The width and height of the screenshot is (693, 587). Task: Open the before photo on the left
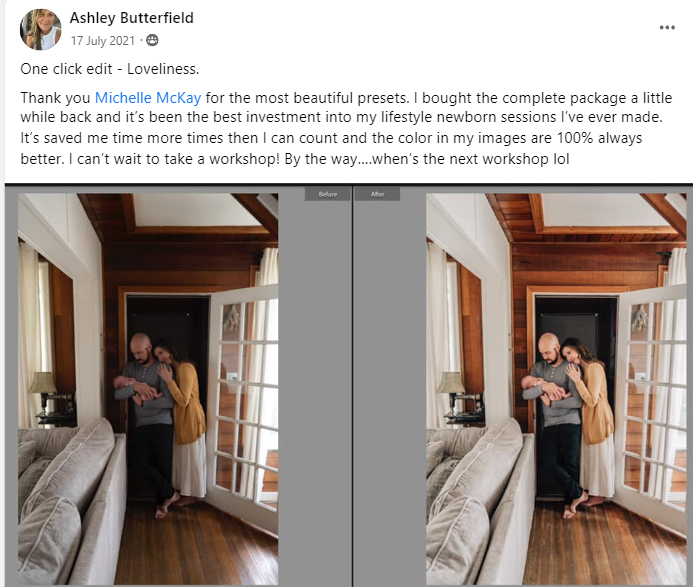pos(148,389)
